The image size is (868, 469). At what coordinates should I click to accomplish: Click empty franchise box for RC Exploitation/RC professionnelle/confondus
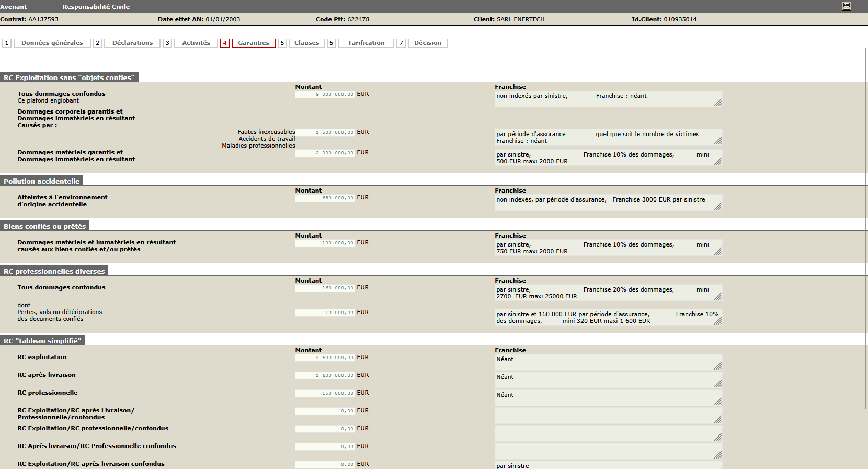pyautogui.click(x=608, y=433)
